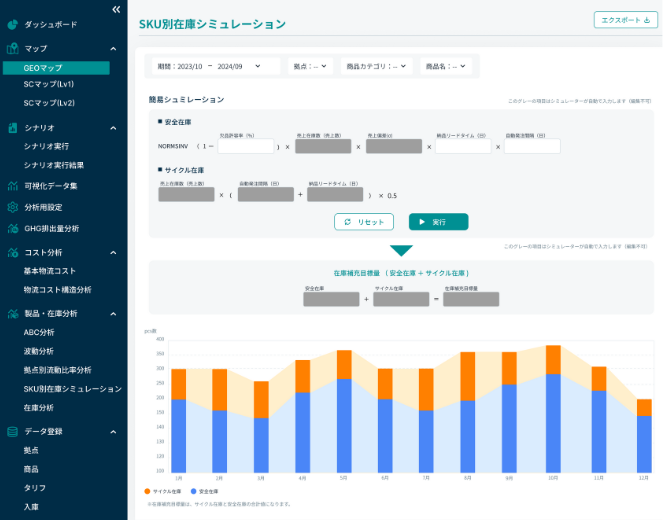Open the 期間 date range dropdown
The image size is (665, 520).
(216, 66)
